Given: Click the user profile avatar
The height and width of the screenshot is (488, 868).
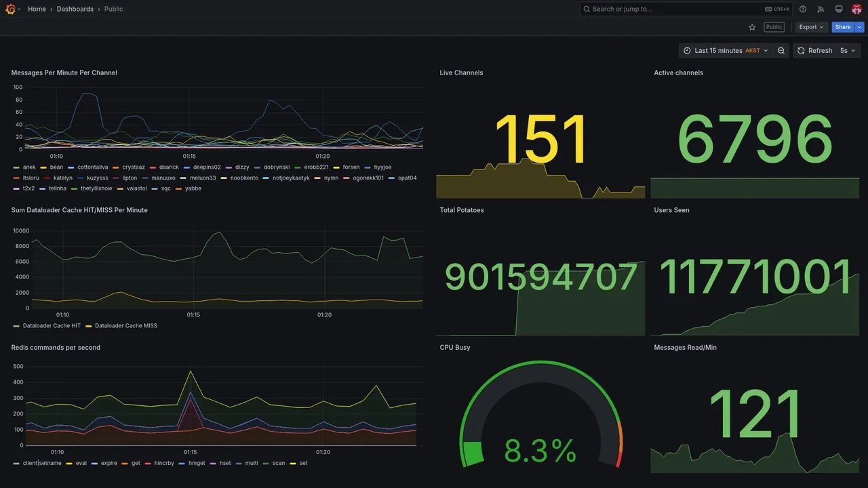Looking at the screenshot, I should tap(856, 9).
